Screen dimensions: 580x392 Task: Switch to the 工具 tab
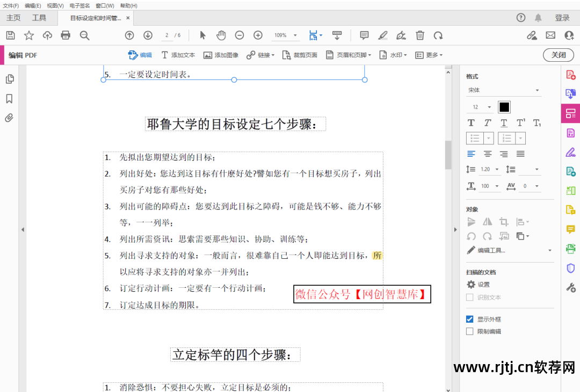[x=39, y=18]
